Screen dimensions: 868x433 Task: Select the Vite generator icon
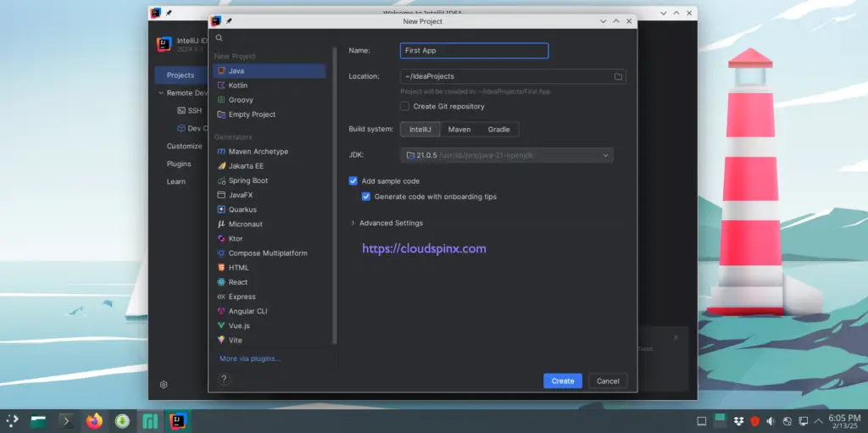[x=221, y=340]
